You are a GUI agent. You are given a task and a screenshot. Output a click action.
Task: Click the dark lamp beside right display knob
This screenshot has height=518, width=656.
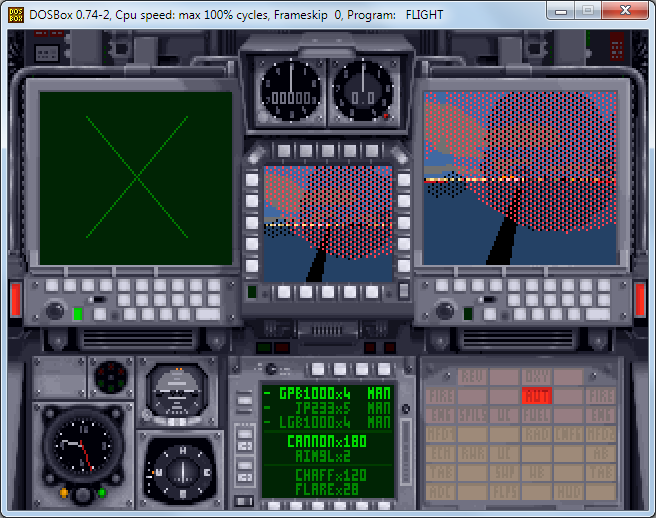coord(468,314)
